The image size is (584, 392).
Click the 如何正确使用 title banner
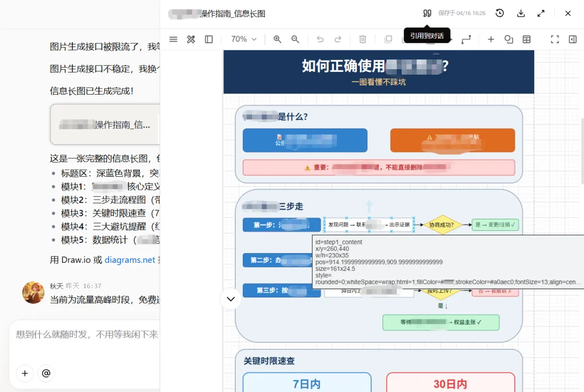(x=379, y=72)
